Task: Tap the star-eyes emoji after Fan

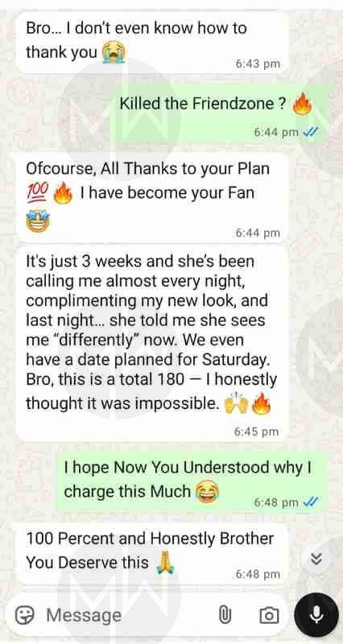Action: pos(38,220)
